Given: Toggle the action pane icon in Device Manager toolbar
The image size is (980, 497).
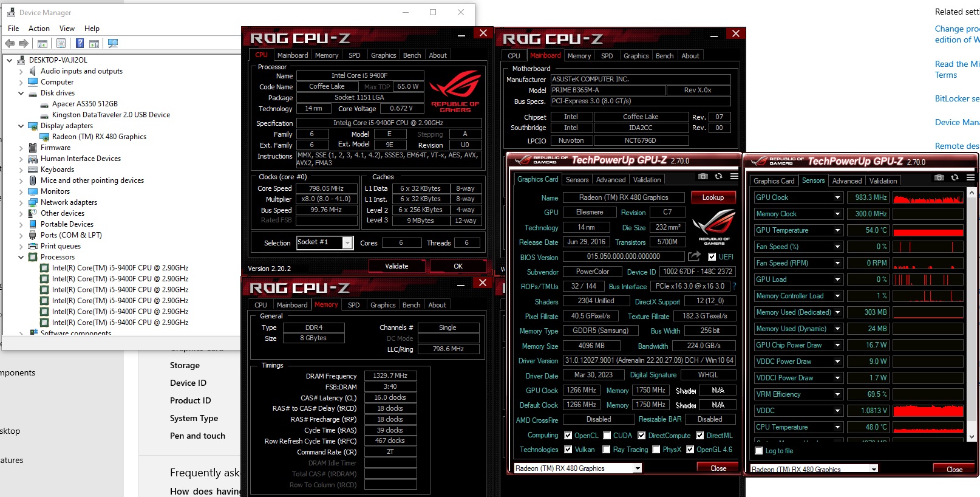Looking at the screenshot, I should (94, 43).
